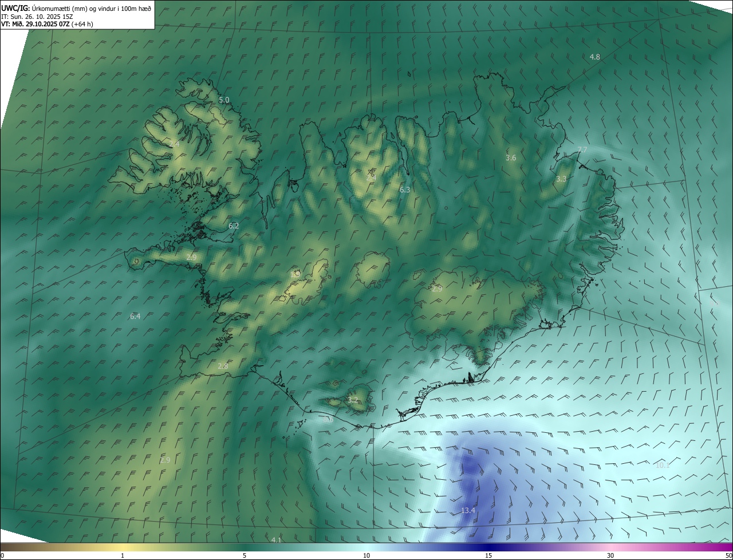Image resolution: width=733 pixels, height=560 pixels.
Task: Click the 2.9 value label on Snæfellsnes peninsula
Action: point(191,258)
